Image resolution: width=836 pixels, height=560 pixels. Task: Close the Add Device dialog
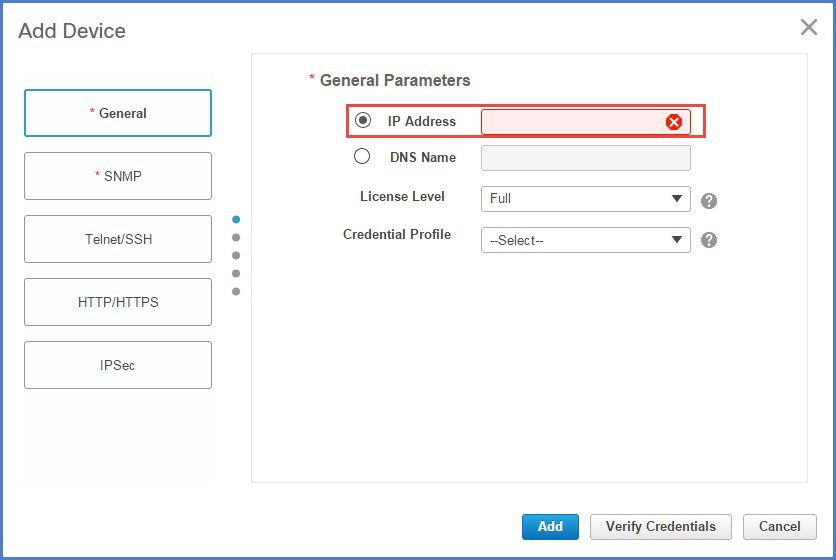(808, 28)
